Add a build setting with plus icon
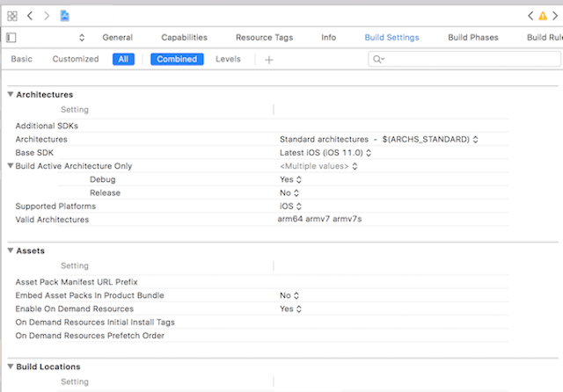Viewport: 563px width, 392px height. pyautogui.click(x=269, y=60)
